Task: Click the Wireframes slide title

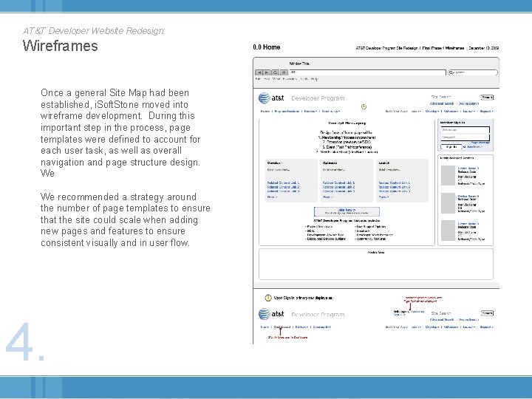Action: point(61,46)
